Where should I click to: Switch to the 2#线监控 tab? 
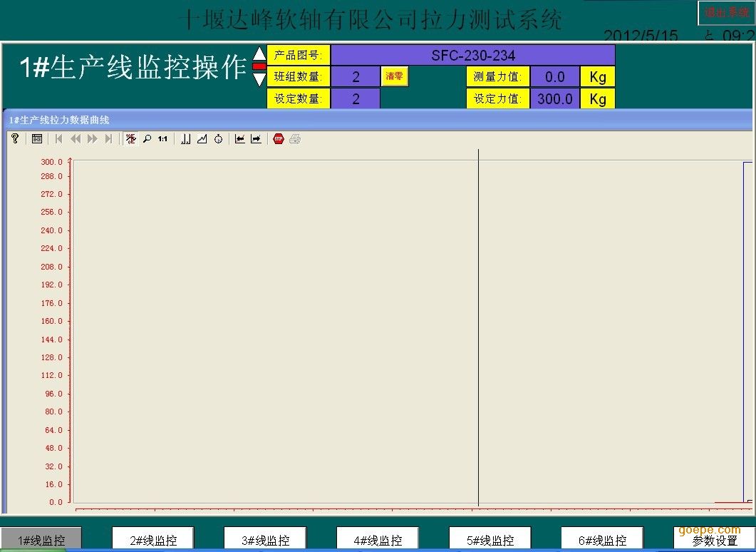(x=153, y=539)
